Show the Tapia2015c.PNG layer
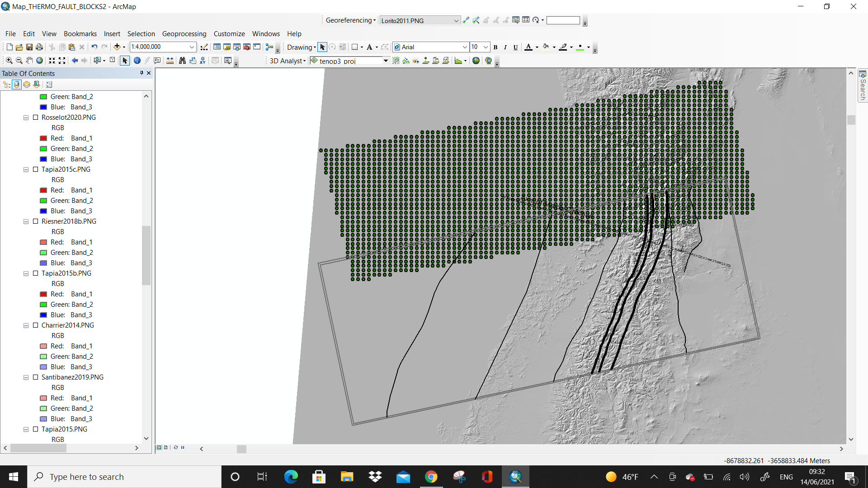The width and height of the screenshot is (868, 488). 36,169
